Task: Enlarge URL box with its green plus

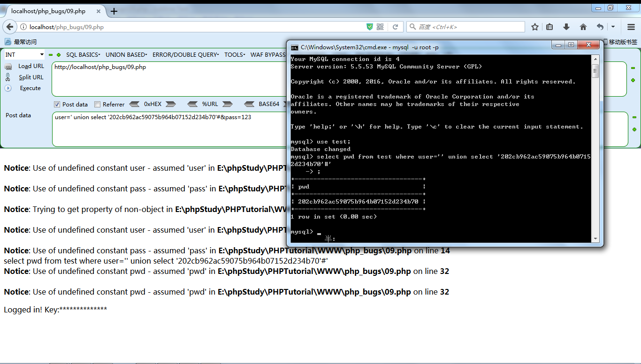Action: (633, 80)
